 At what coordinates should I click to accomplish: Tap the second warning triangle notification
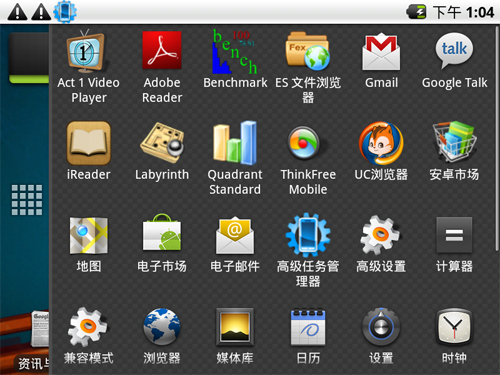(41, 12)
